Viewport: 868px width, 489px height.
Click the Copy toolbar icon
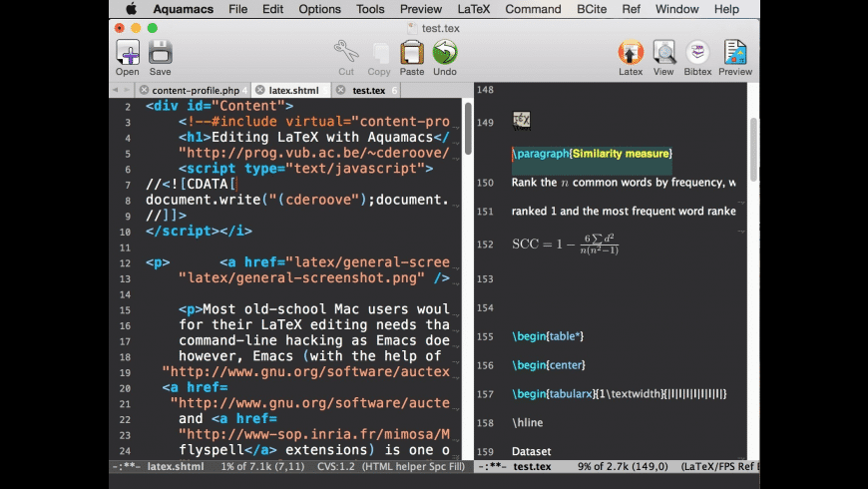click(x=379, y=53)
